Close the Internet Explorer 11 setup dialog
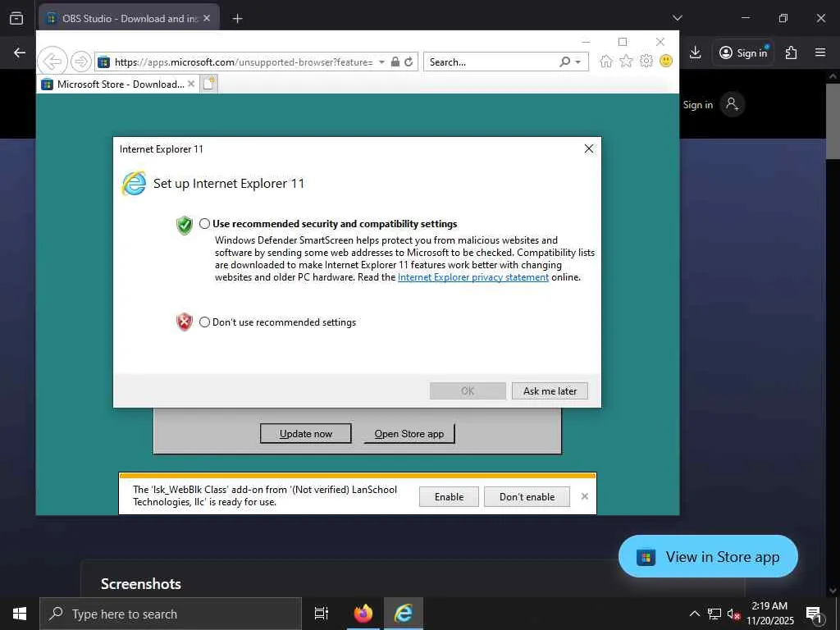Viewport: 840px width, 630px height. (588, 149)
